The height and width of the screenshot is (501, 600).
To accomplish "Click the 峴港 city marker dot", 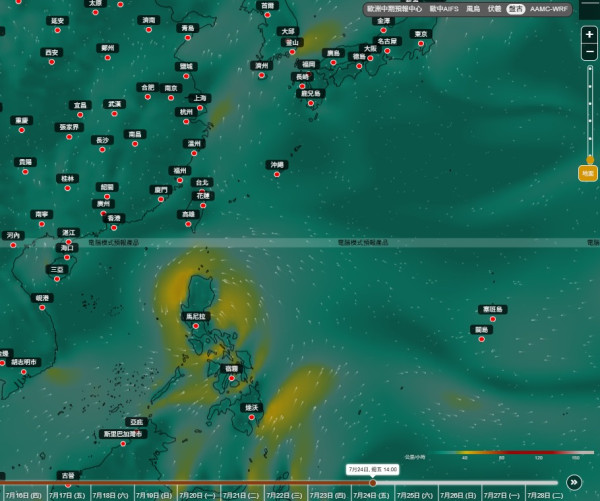I will point(42,307).
